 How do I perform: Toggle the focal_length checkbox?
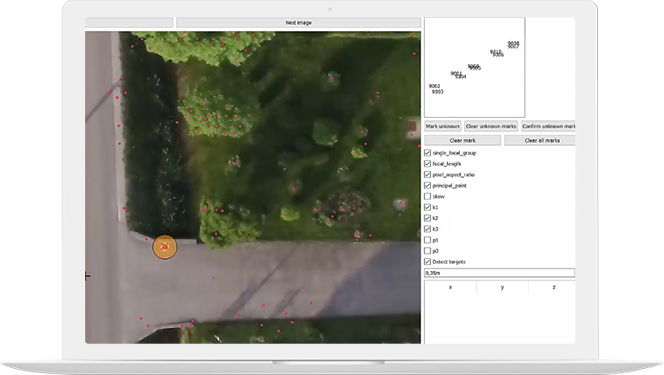point(427,164)
